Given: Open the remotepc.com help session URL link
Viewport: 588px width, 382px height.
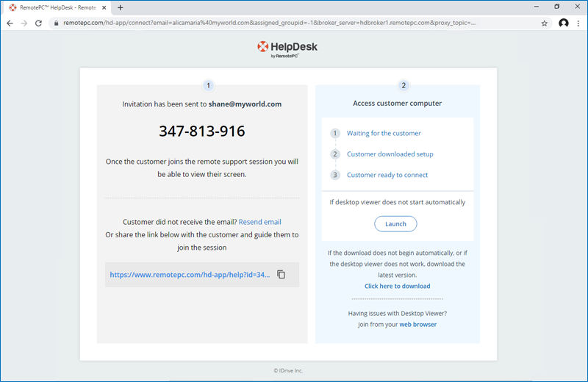Looking at the screenshot, I should pos(190,275).
